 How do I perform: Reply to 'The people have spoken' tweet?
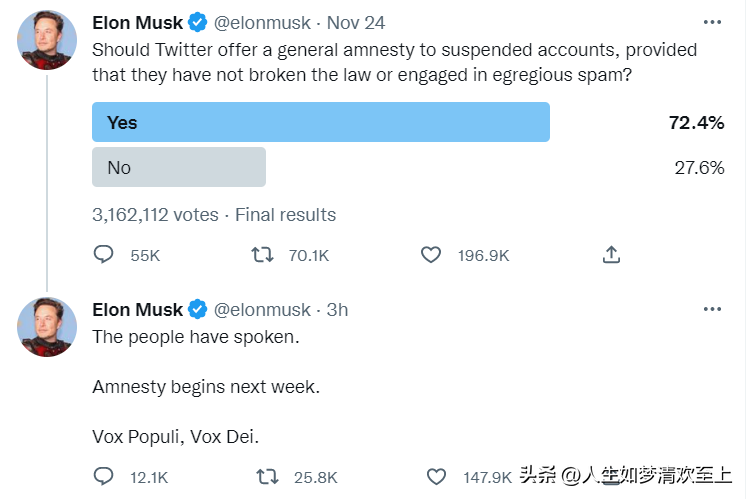point(103,477)
